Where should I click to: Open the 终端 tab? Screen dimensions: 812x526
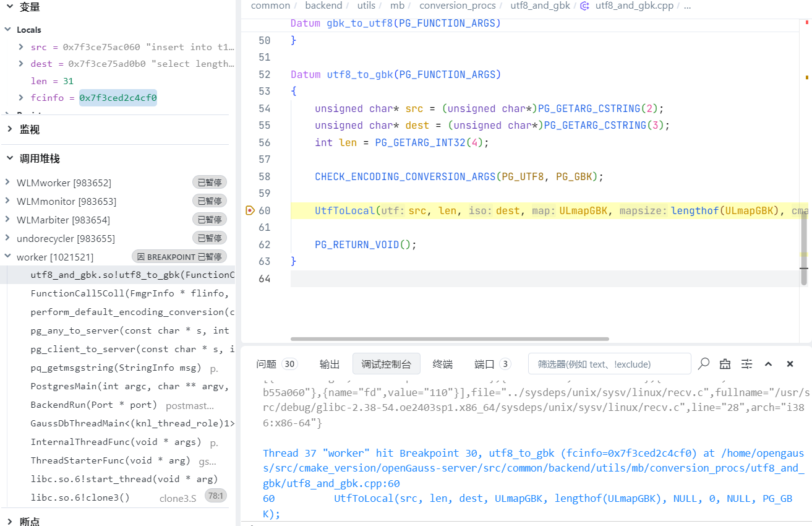pos(442,364)
